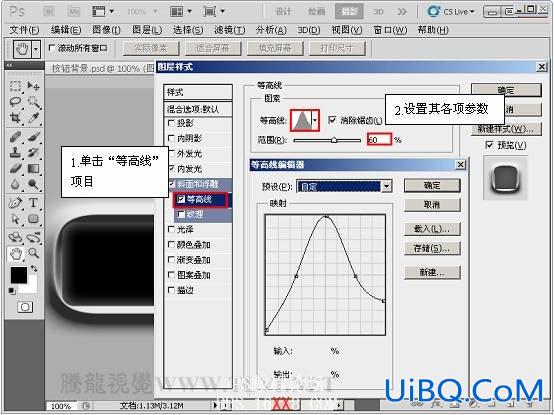Select the Crop tool

coord(15,118)
